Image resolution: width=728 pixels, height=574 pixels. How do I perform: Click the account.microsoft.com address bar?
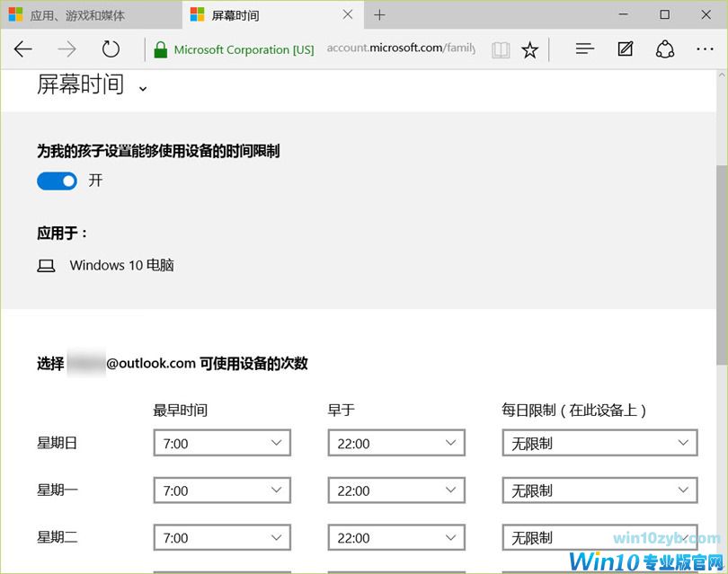click(400, 49)
